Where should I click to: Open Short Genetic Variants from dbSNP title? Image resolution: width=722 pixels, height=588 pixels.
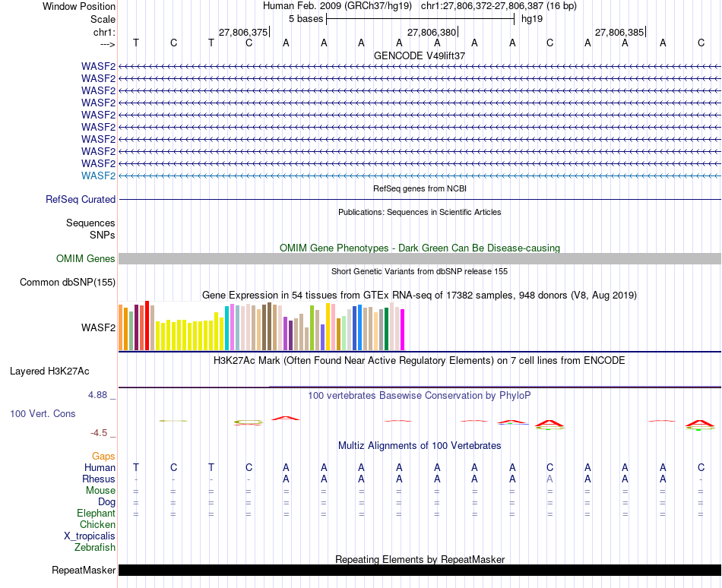point(420,271)
